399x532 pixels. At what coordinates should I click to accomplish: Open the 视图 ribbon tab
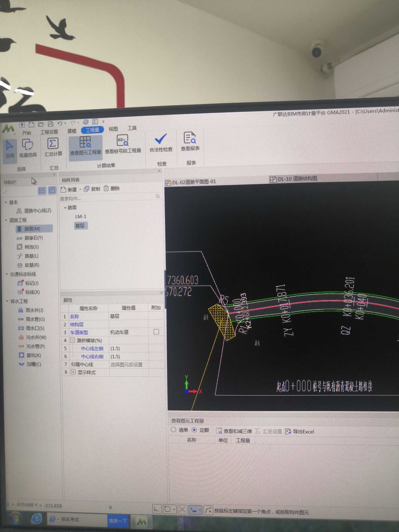click(x=113, y=129)
